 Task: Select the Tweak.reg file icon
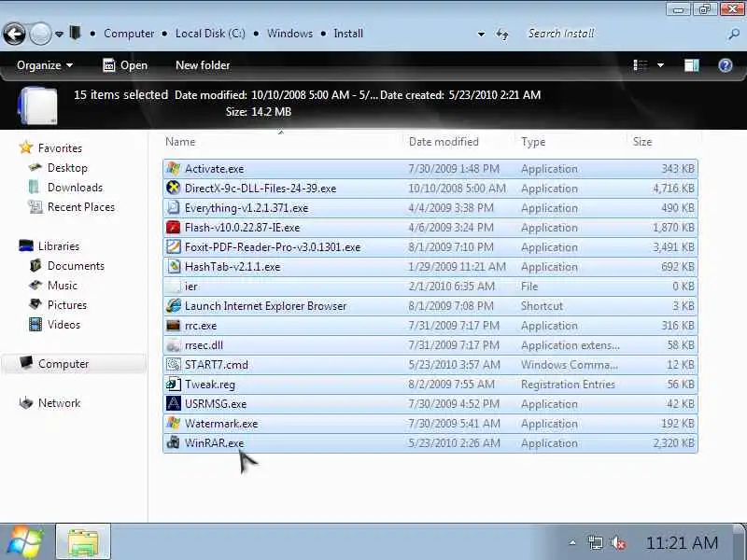(174, 384)
